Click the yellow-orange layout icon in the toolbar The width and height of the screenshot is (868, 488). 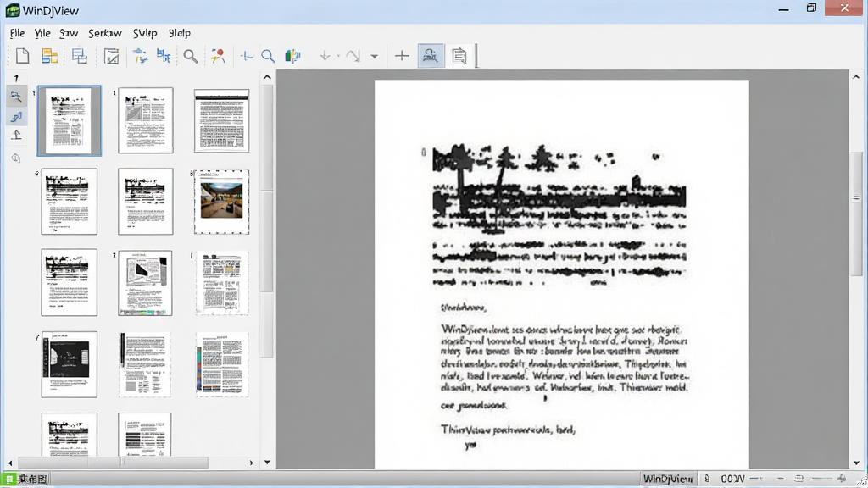[x=50, y=56]
